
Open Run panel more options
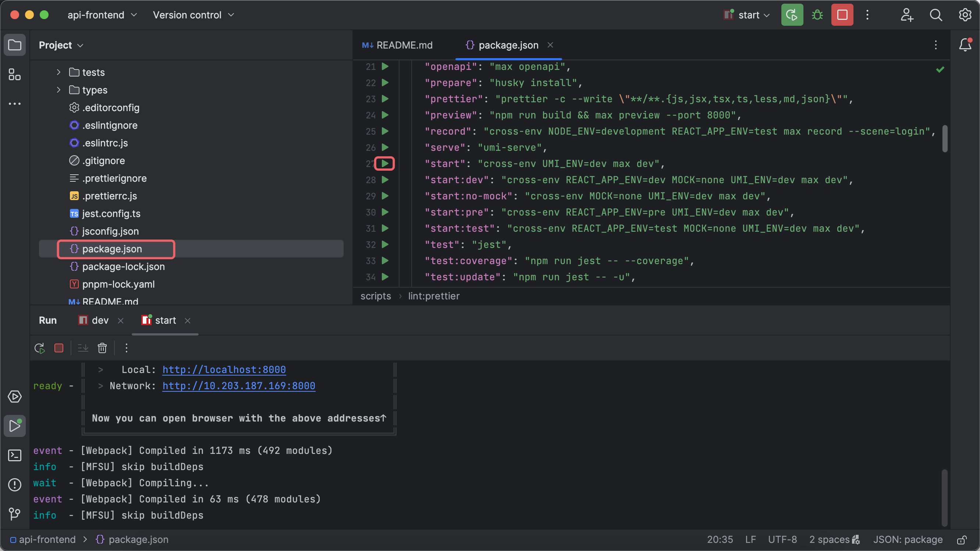pos(126,348)
